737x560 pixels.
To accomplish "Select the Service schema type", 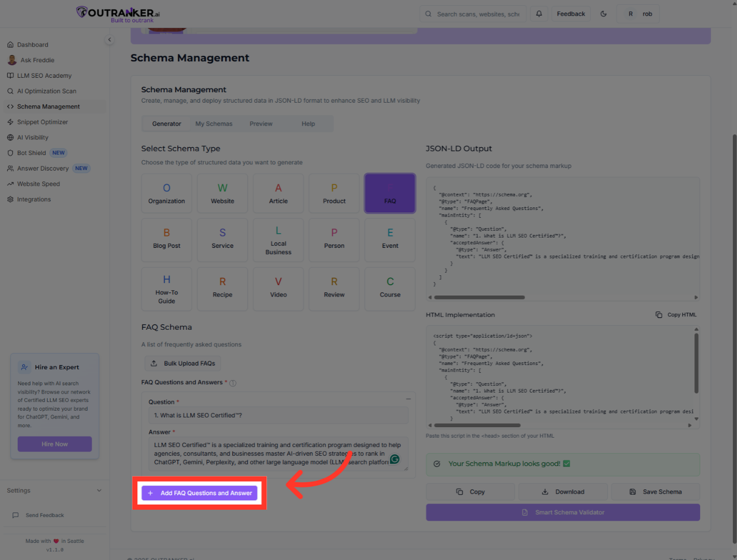I will (x=222, y=240).
